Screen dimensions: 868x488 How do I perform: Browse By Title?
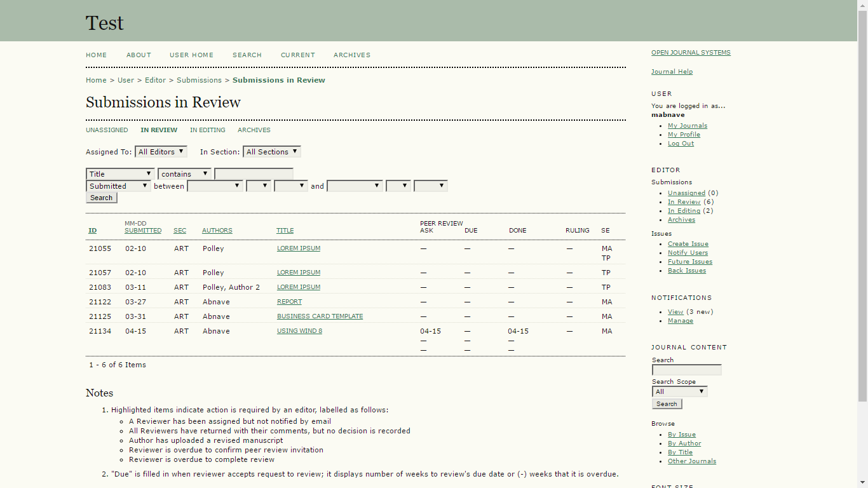coord(681,452)
